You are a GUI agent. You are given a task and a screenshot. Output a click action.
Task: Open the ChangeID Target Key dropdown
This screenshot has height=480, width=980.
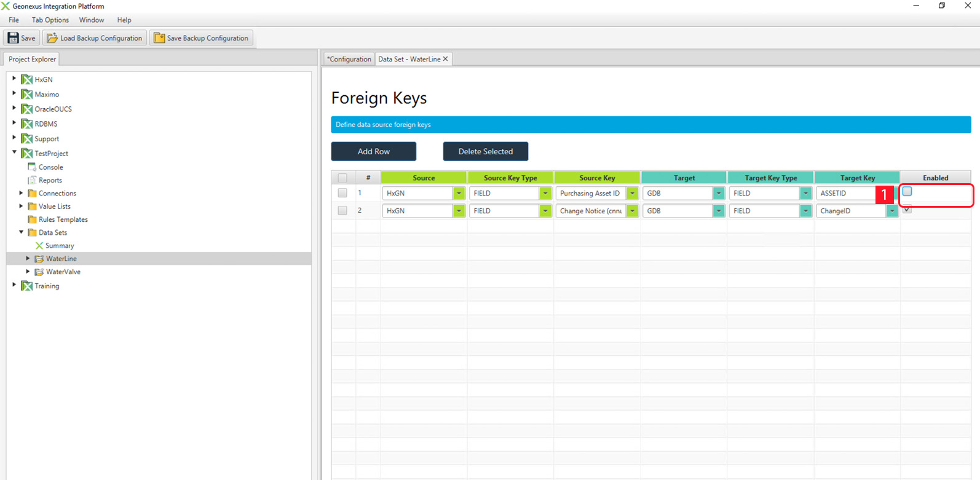[892, 211]
